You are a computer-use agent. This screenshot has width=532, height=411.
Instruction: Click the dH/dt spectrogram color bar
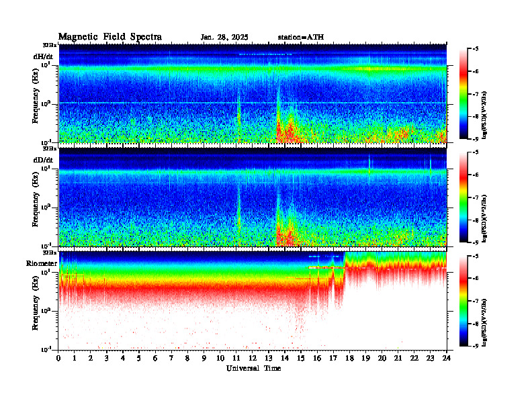[x=463, y=93]
